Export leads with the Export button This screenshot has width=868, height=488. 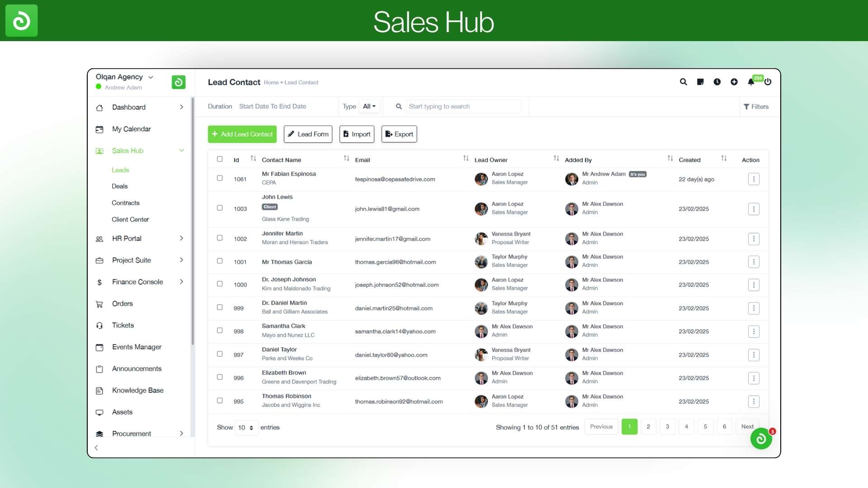point(399,134)
